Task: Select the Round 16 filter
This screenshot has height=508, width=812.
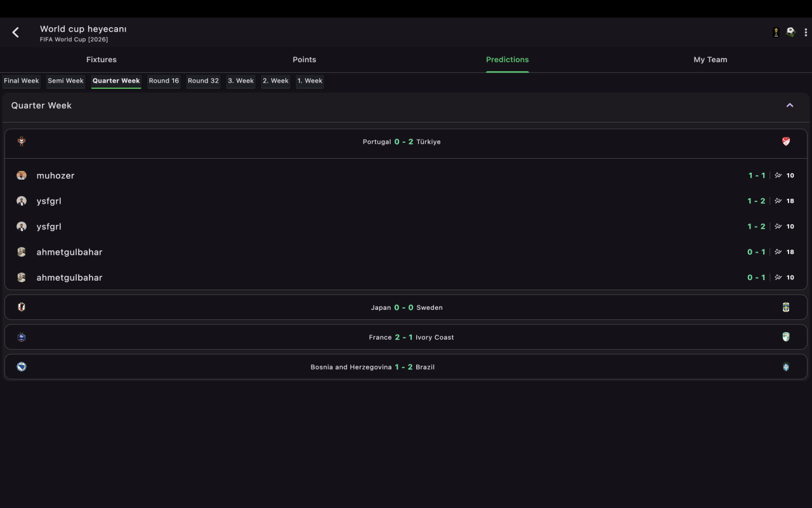Action: pyautogui.click(x=164, y=81)
